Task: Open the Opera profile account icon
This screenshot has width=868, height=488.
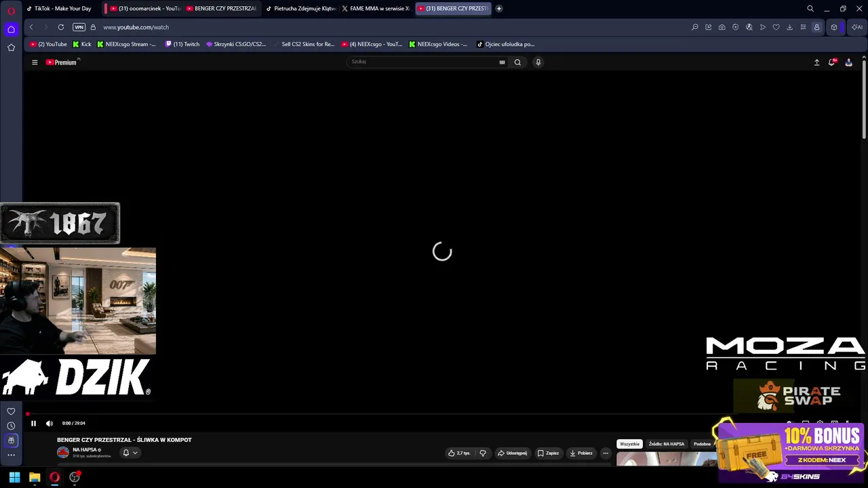Action: tap(817, 27)
